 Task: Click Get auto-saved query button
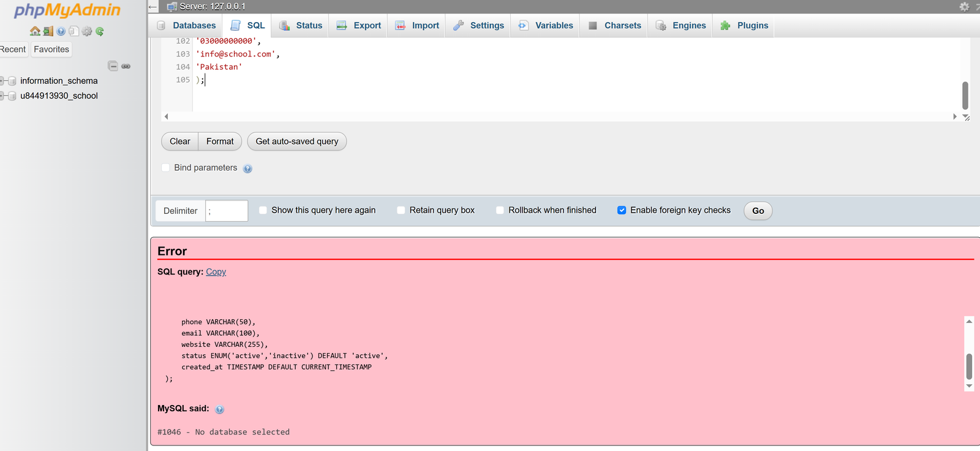pyautogui.click(x=297, y=142)
